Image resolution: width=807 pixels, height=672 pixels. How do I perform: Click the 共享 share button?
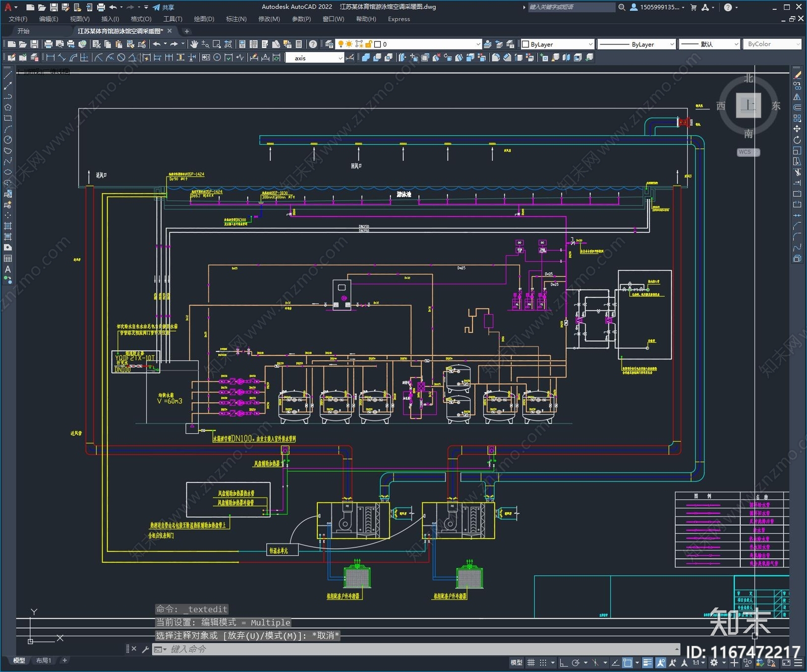pos(163,7)
